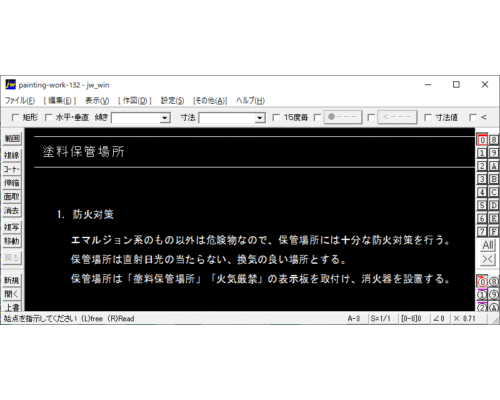The image size is (500, 400).
Task: Toggle square layer 3 button
Action: pyautogui.click(x=482, y=179)
